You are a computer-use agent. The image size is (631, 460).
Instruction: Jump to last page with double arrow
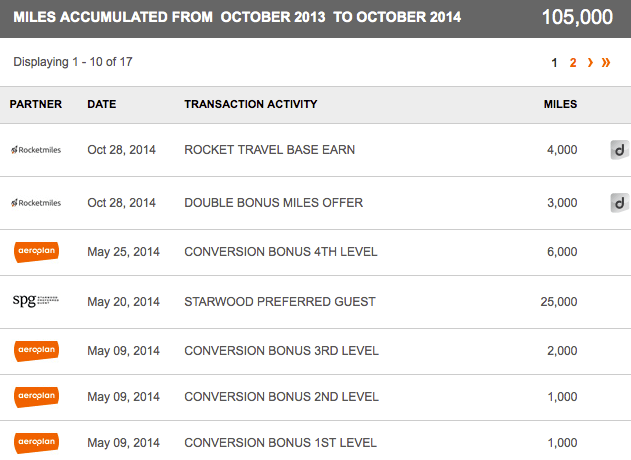[x=606, y=63]
